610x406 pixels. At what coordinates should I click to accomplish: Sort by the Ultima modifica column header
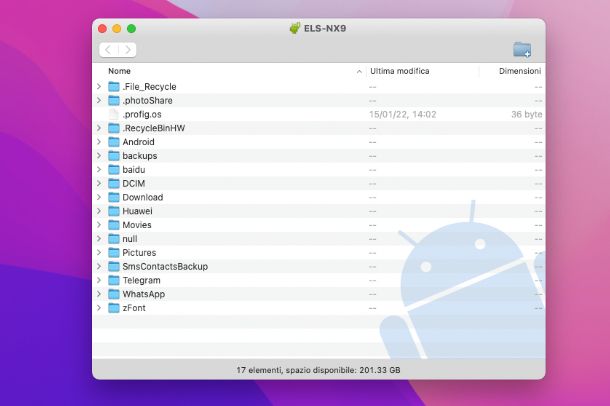click(400, 71)
